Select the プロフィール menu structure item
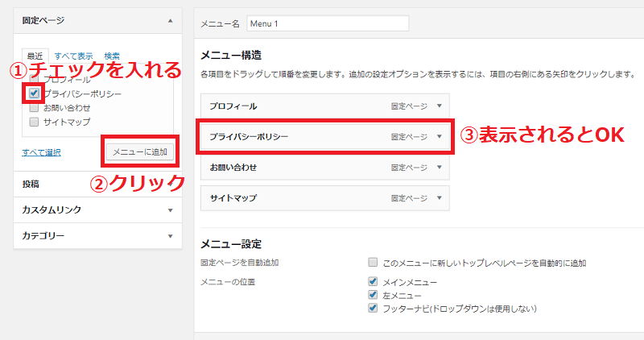 click(325, 106)
